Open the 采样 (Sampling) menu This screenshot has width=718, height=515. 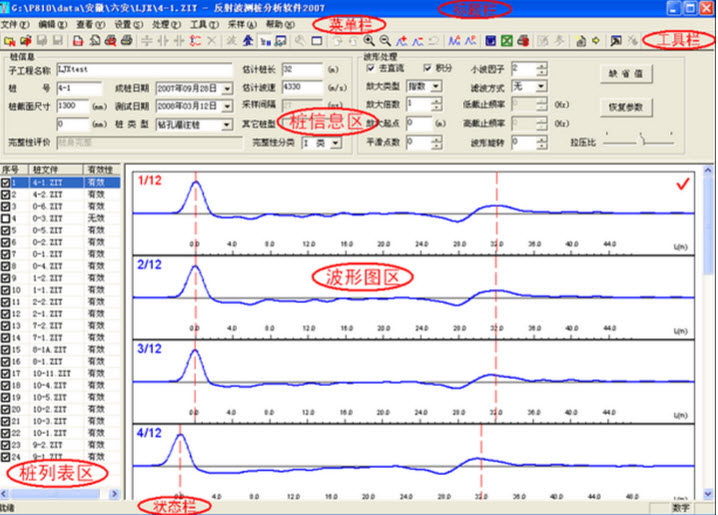click(x=242, y=24)
